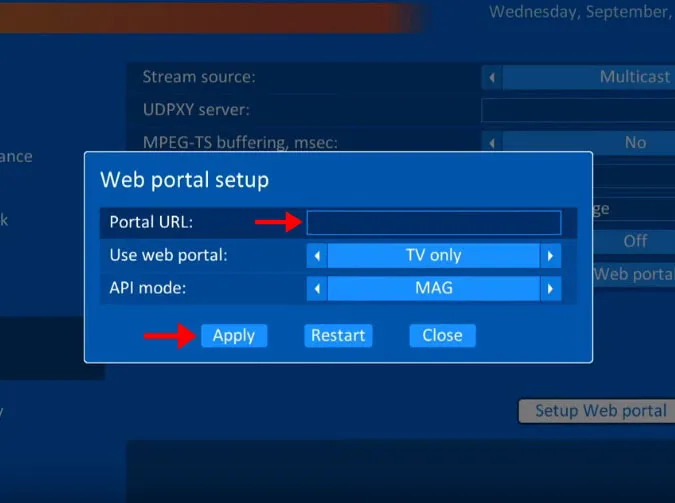
Task: Open Setup Web portal in the background
Action: 599,411
